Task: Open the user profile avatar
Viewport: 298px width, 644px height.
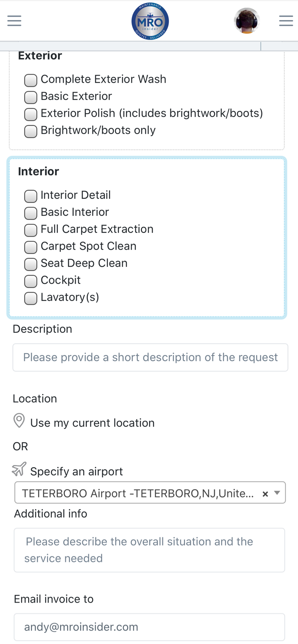Action: point(247,21)
